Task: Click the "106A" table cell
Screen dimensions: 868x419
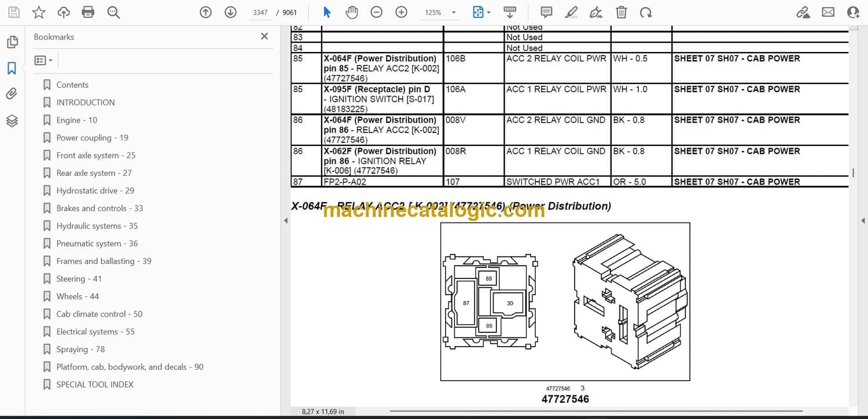Action: pos(474,100)
